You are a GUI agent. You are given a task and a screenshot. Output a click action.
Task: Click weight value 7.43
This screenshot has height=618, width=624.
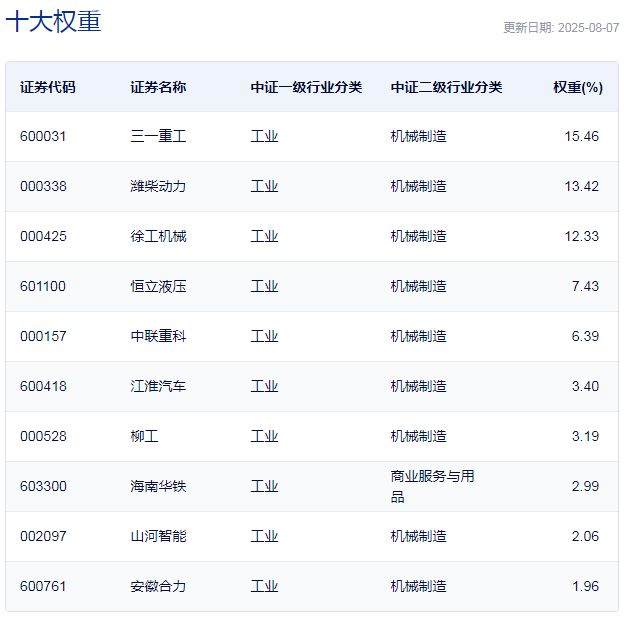[585, 287]
